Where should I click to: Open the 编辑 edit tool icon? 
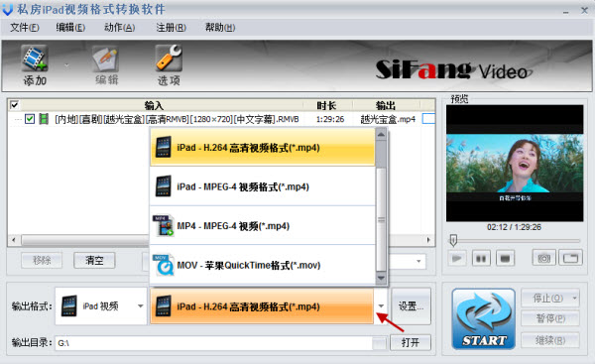106,60
